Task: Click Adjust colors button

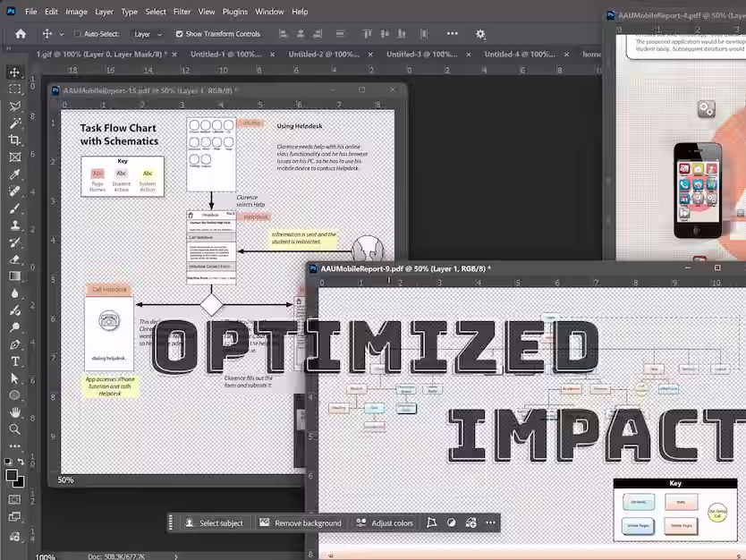Action: [x=385, y=523]
